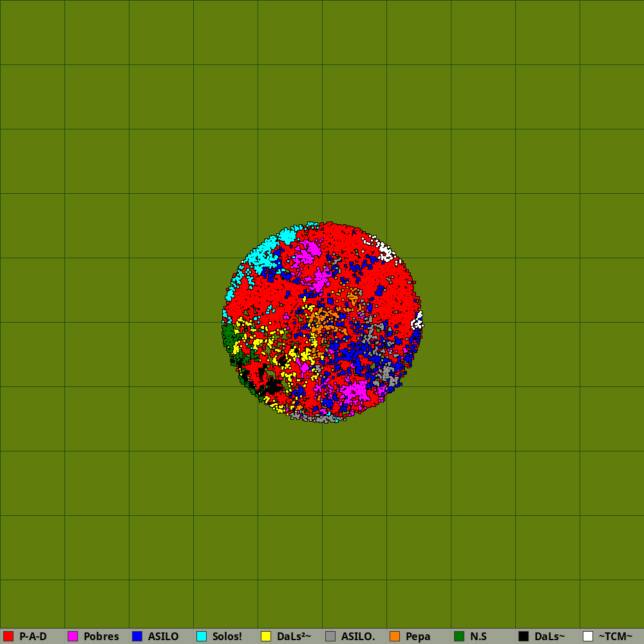Screen dimensions: 644x644
Task: Click the magenta Pobres legend swatch
Action: [73, 636]
